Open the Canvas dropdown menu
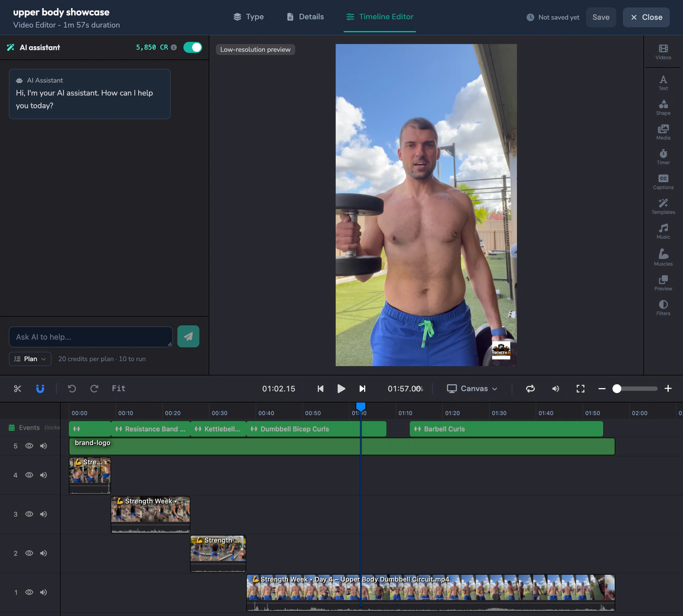This screenshot has height=616, width=683. [472, 389]
